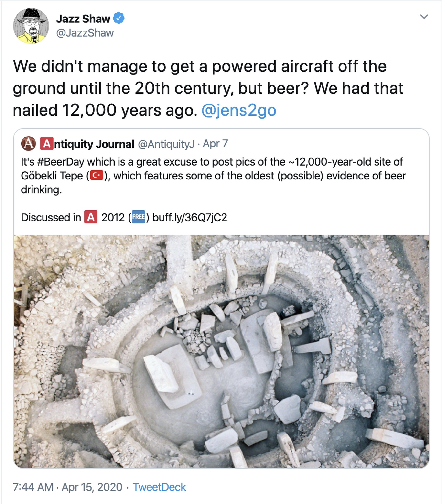Visit the @AntiquityJ handle

click(x=166, y=144)
